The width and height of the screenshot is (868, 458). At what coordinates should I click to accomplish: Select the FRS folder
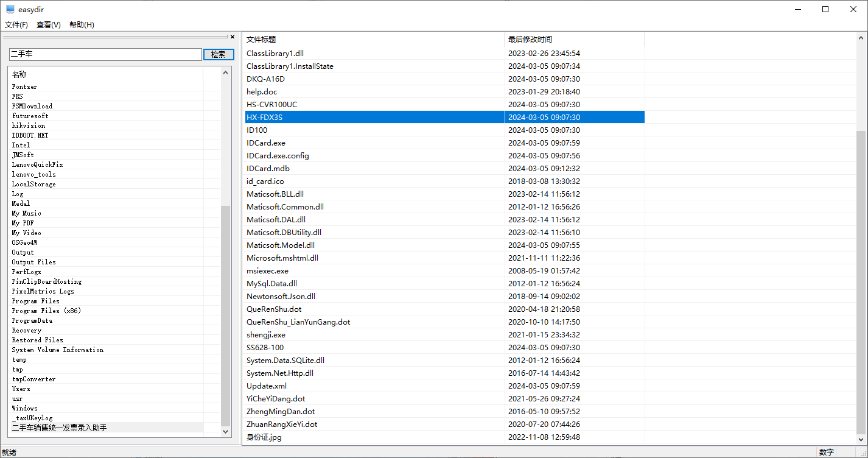pyautogui.click(x=17, y=96)
